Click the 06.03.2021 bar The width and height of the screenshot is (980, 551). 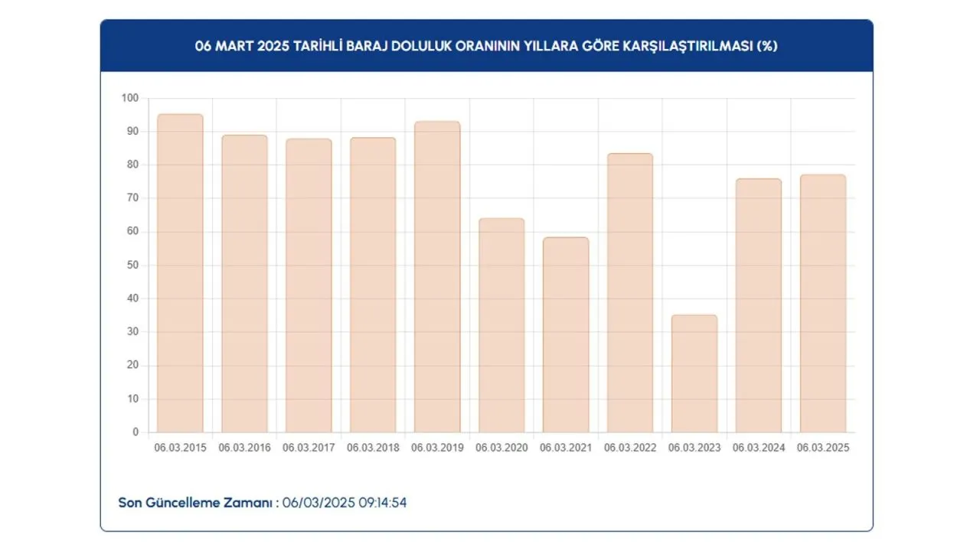566,334
